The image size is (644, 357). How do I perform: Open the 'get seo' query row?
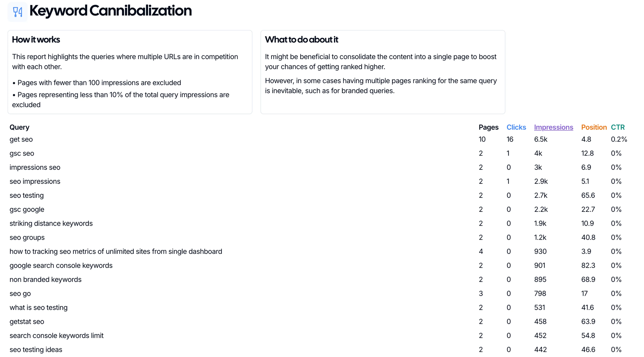(21, 139)
